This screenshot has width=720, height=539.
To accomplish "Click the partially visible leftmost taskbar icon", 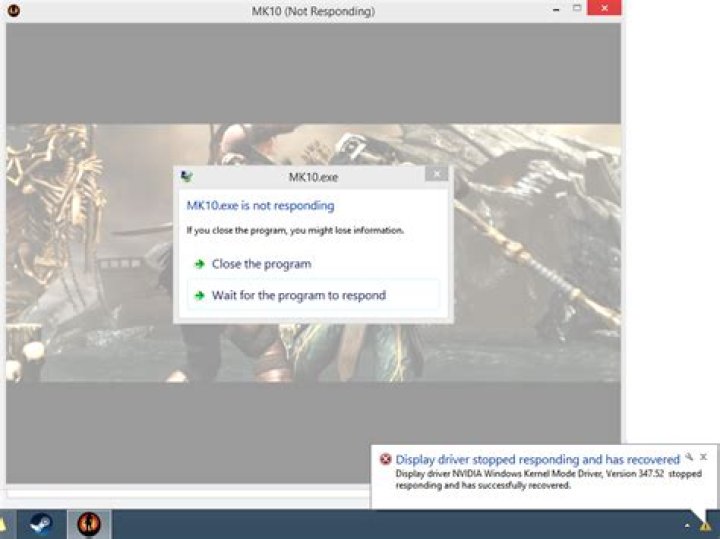I will click(x=2, y=524).
